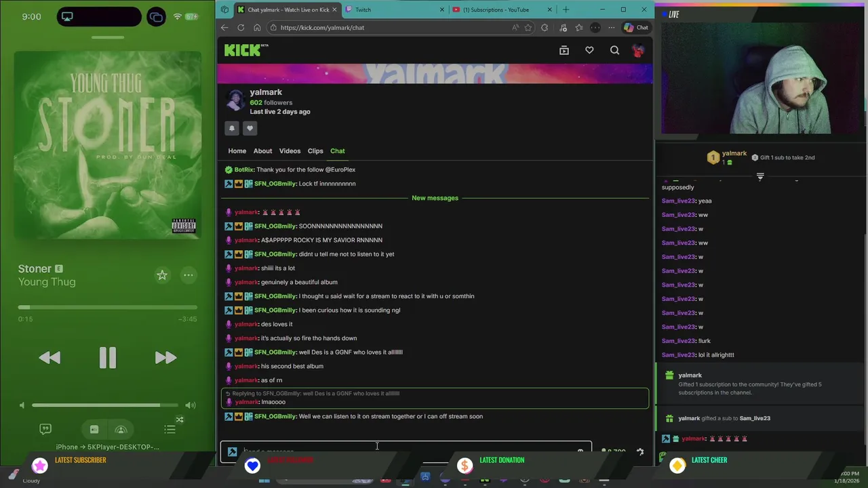Go back to previous track

coord(50,358)
